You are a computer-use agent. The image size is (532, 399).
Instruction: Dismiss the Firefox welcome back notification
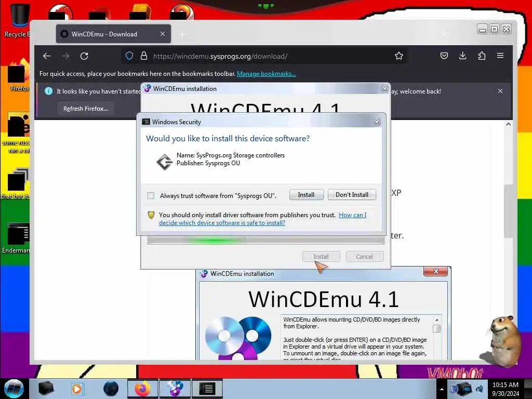coord(500,91)
